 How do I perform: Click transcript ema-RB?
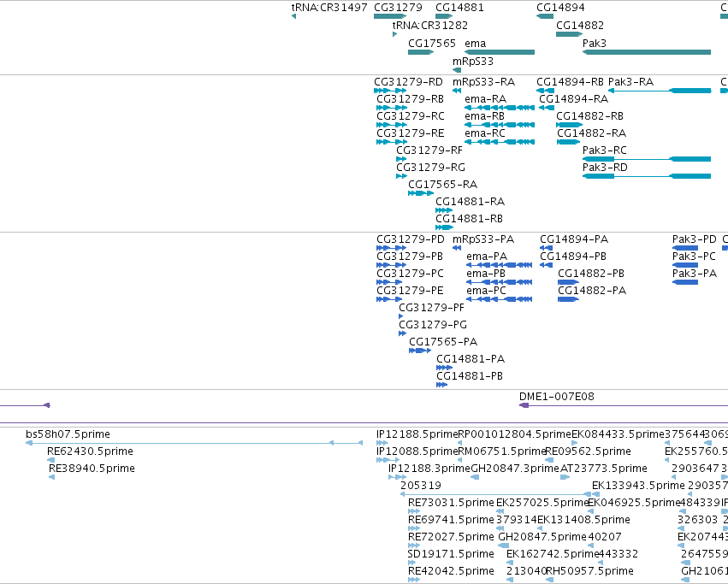click(x=485, y=116)
